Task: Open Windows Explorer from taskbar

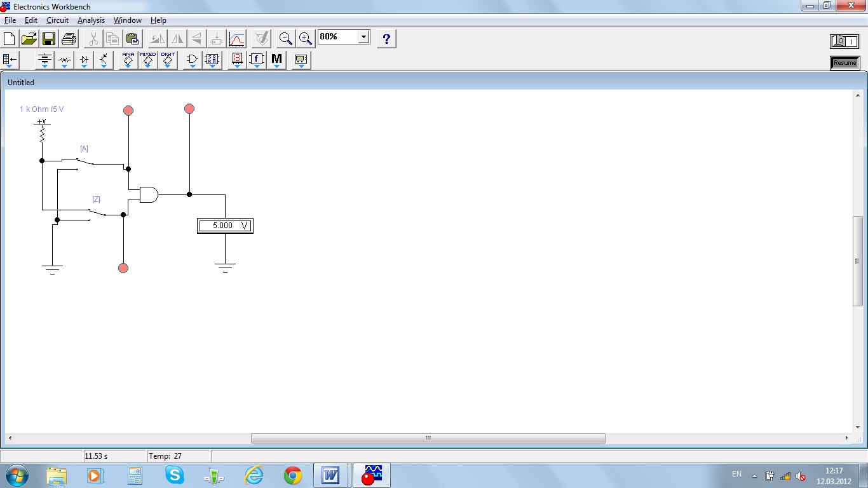Action: pos(57,475)
